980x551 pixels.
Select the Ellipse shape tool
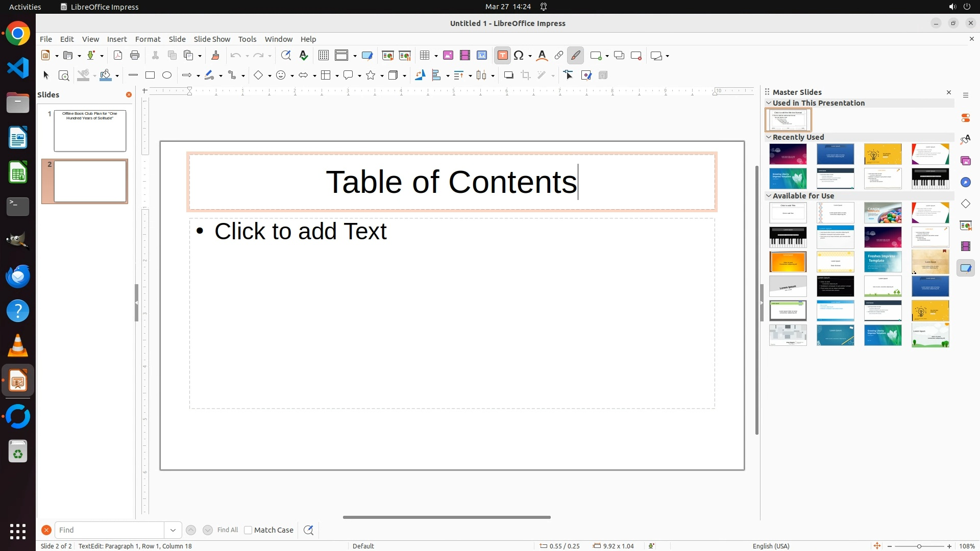click(x=167, y=76)
